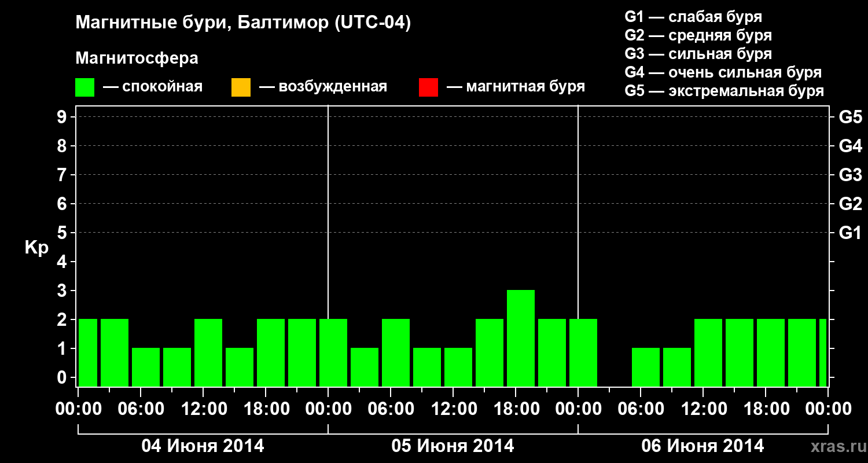The width and height of the screenshot is (868, 463).
Task: Click the chart title 'Магнитные бури, Балтимор (UTC-04)'
Action: coord(243,23)
